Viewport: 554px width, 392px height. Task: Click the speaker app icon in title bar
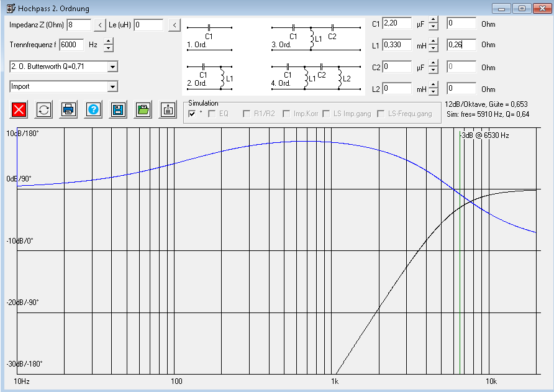(11, 8)
